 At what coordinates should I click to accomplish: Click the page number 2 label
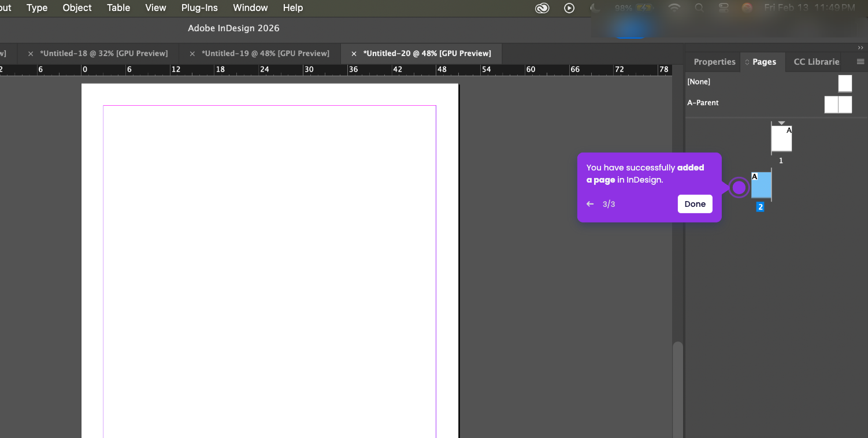point(761,207)
